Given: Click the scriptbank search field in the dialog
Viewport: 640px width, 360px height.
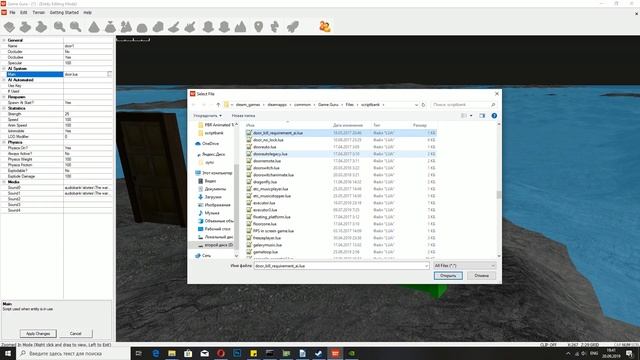Looking at the screenshot, I should [x=464, y=105].
